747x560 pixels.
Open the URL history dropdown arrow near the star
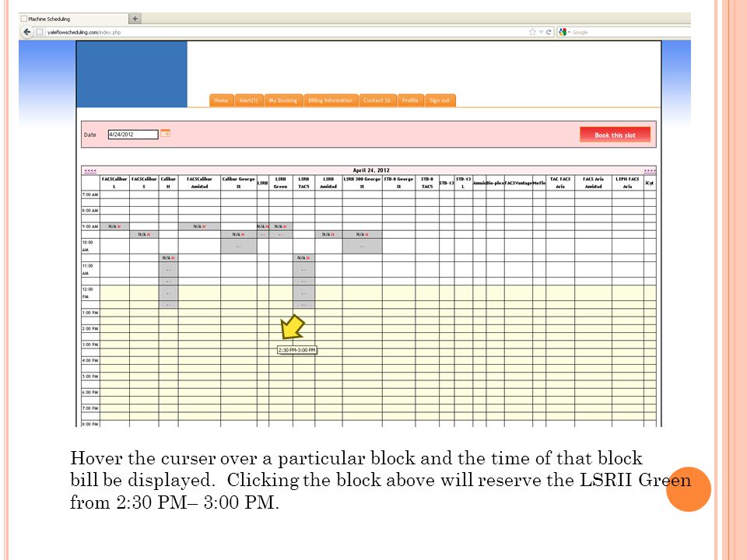[x=541, y=32]
